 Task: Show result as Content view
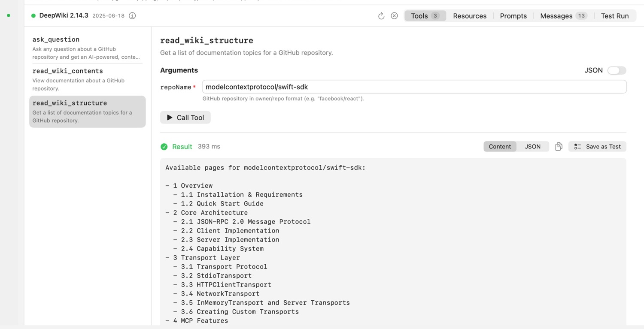(x=500, y=147)
